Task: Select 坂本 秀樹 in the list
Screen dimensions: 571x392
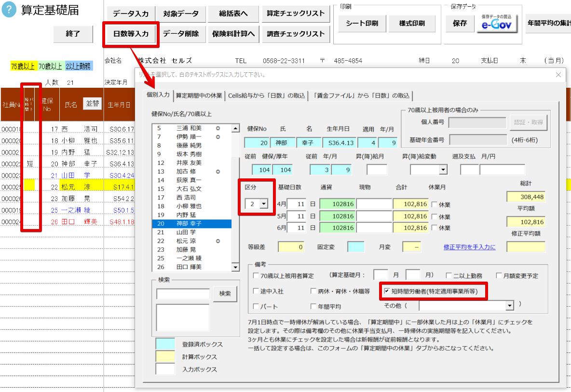Action: (x=191, y=154)
